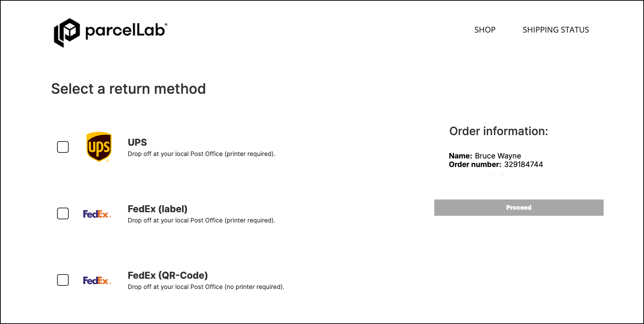Click the parcelLab wordmark text
The width and height of the screenshot is (644, 324).
point(125,31)
